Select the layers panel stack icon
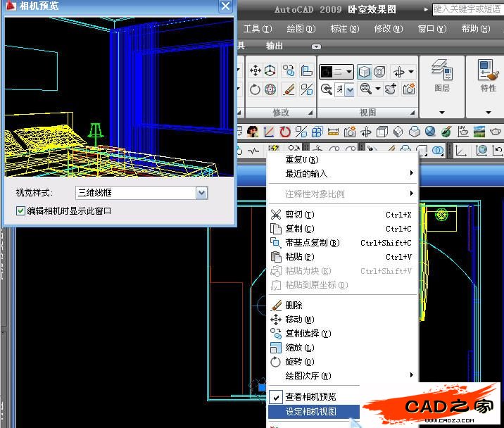 441,69
